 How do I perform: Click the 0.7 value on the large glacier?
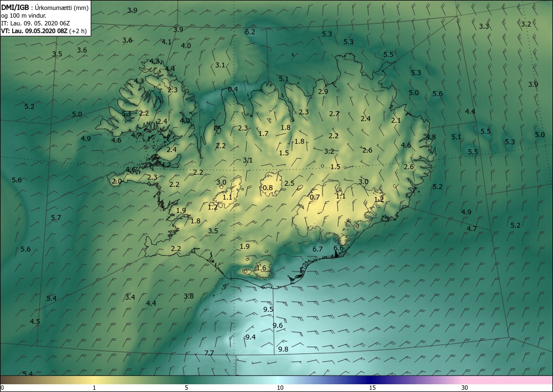(x=315, y=197)
